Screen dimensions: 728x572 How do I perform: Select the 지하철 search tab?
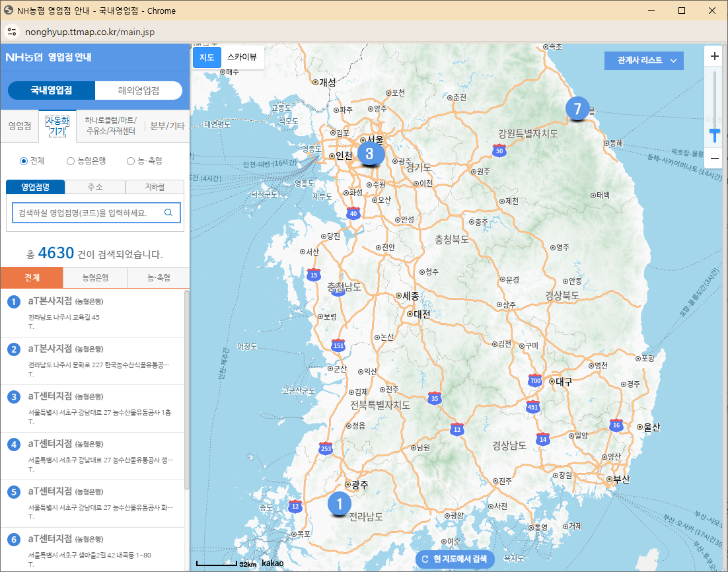tap(155, 187)
